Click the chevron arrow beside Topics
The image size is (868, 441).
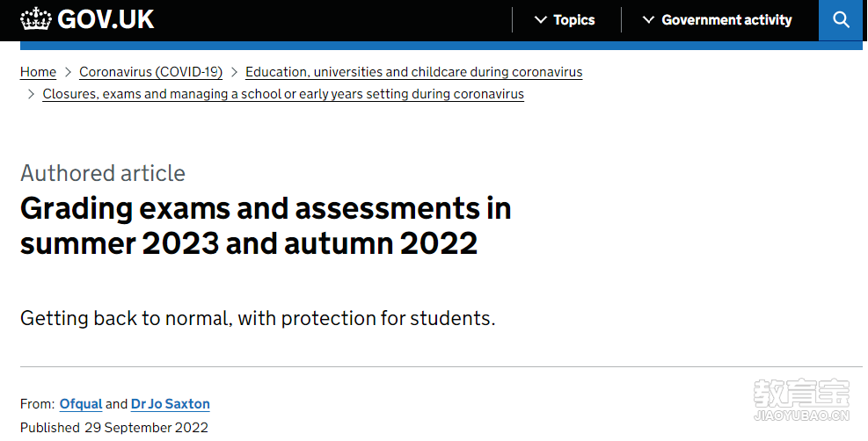pyautogui.click(x=541, y=20)
